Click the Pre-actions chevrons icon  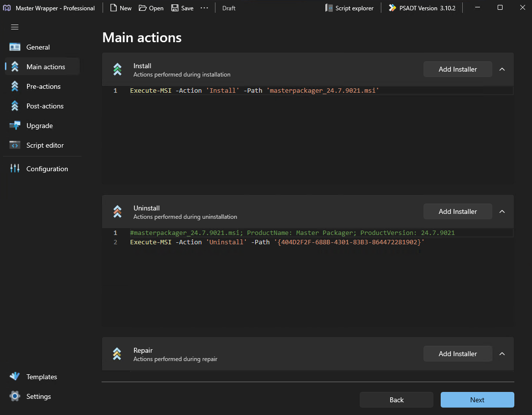pyautogui.click(x=15, y=86)
